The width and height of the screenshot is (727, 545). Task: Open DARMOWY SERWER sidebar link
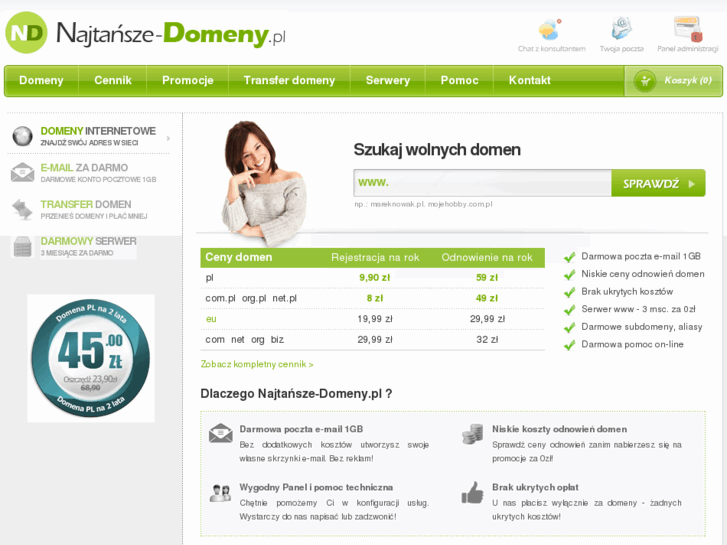(x=88, y=241)
